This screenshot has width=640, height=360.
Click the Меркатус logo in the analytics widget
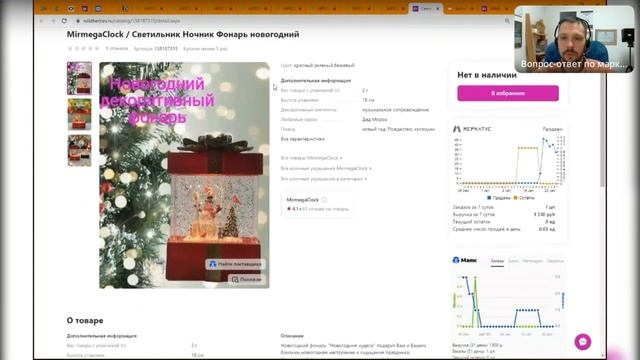[x=472, y=129]
